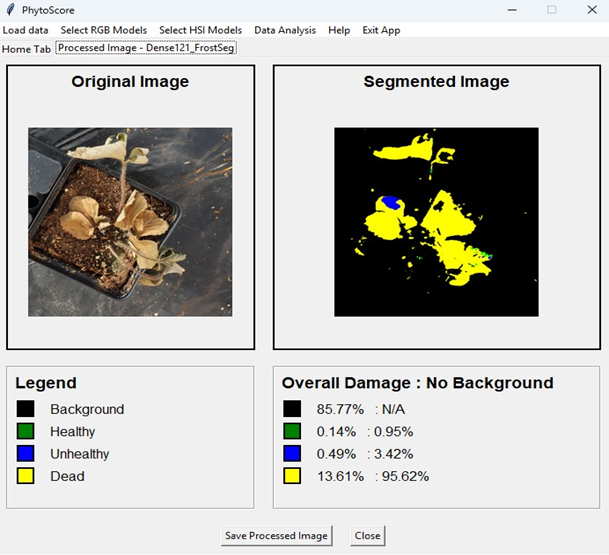Click the yellow Dead legend swatch
Screen dimensions: 609x555
pos(26,476)
